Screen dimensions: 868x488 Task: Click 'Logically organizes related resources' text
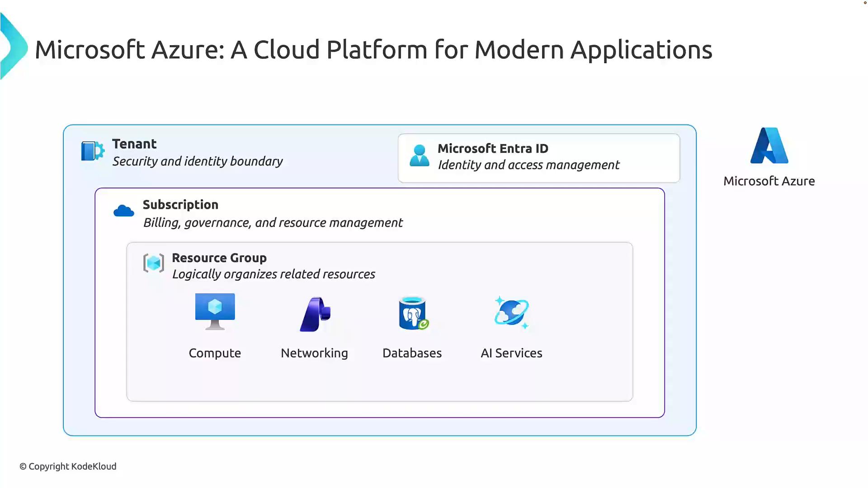tap(274, 274)
